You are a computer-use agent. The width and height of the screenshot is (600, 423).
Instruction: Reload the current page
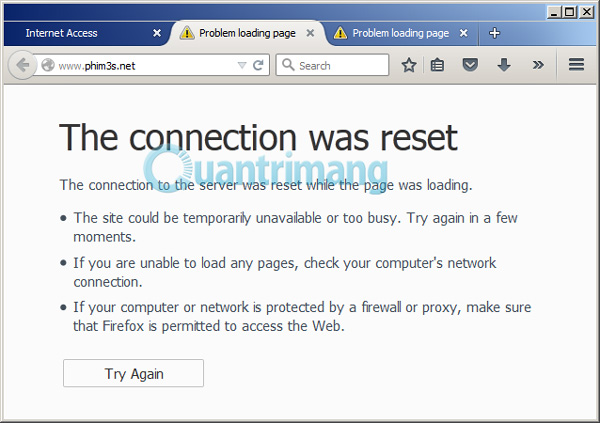pos(258,65)
